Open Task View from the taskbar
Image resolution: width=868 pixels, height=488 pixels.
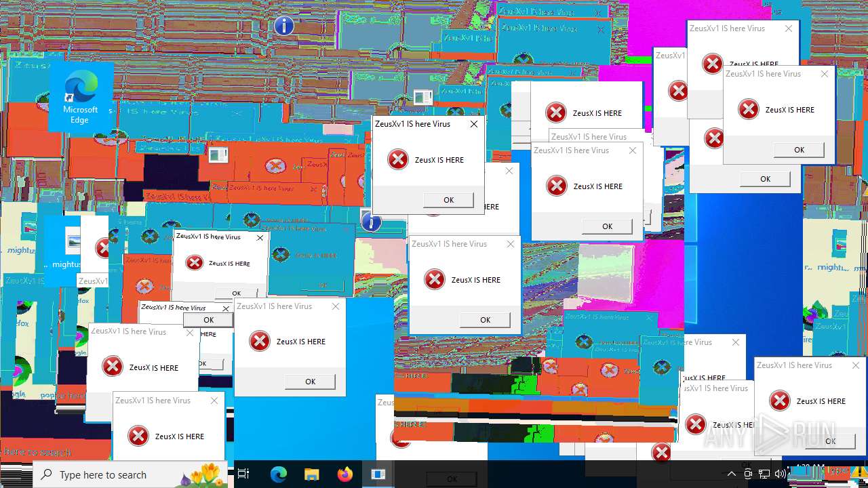[x=244, y=474]
